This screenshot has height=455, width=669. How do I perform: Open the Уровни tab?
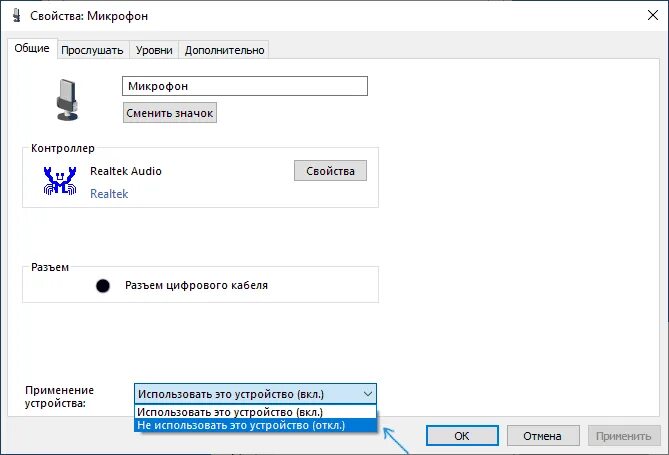tap(154, 50)
